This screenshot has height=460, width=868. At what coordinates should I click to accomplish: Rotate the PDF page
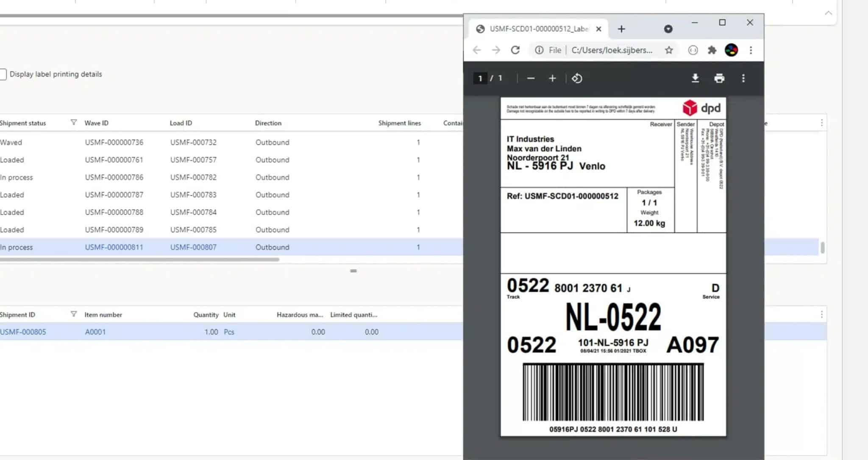tap(577, 78)
